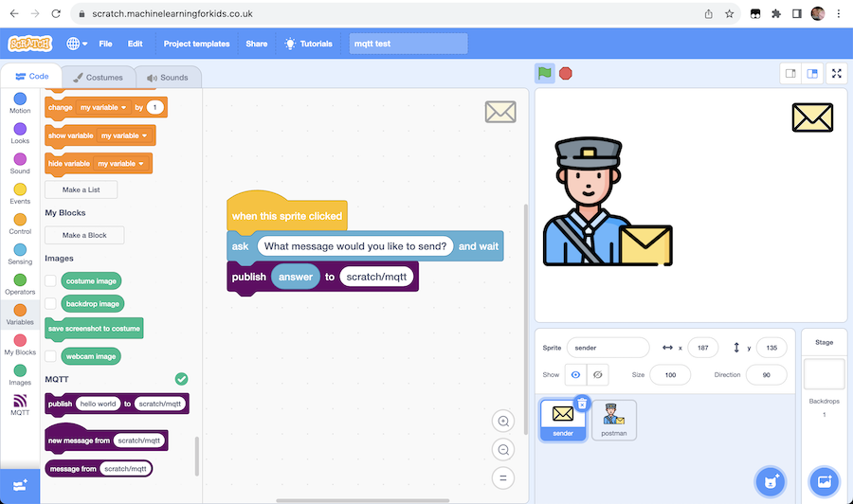Click the palette publish hello world block
853x504 pixels.
coord(61,404)
